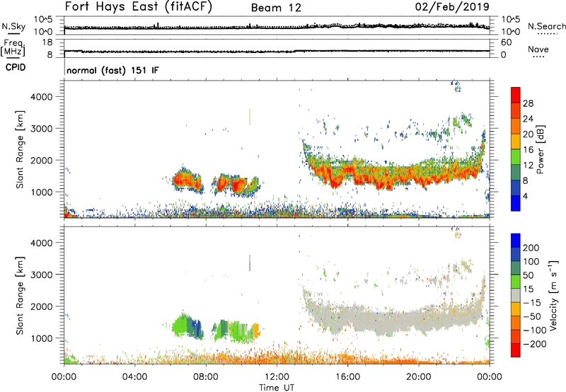This screenshot has width=566, height=392.
Task: Click the '-200' Velocity colorbar tick label
Action: point(535,344)
